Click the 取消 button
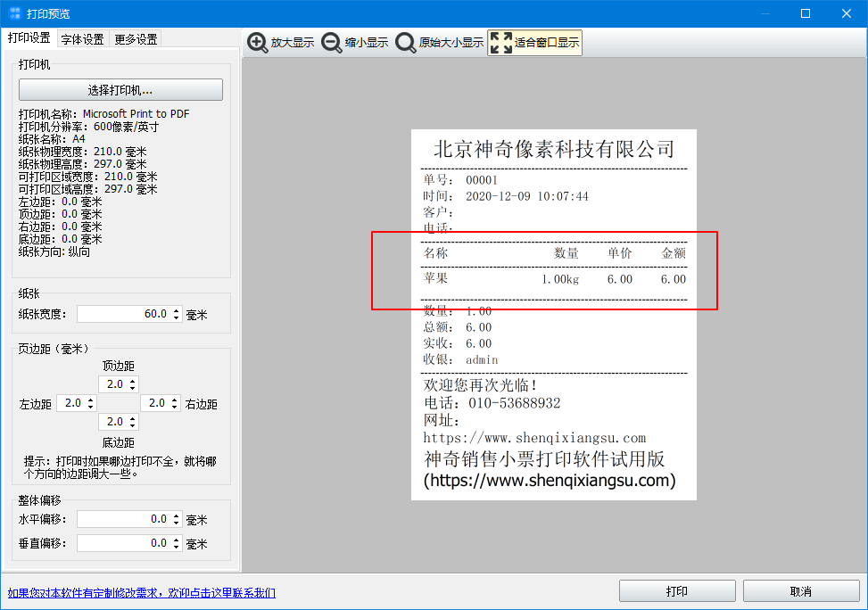The image size is (868, 610). pos(800,591)
